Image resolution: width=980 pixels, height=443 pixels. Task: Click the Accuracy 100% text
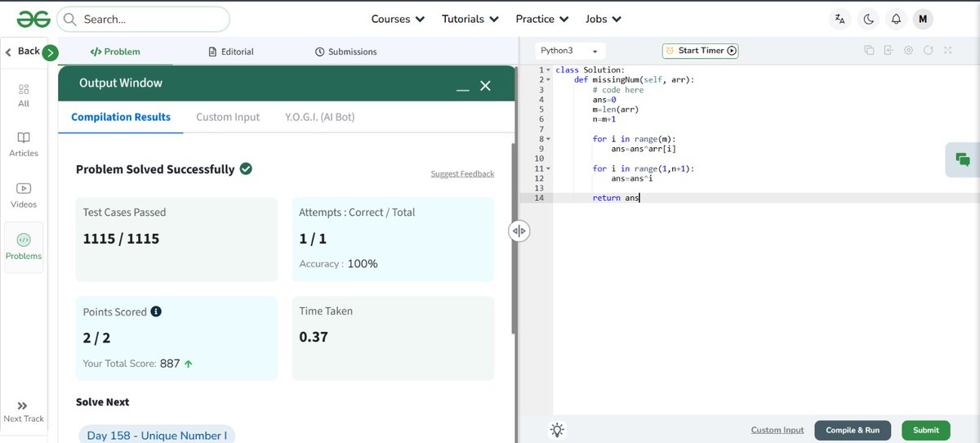point(338,264)
